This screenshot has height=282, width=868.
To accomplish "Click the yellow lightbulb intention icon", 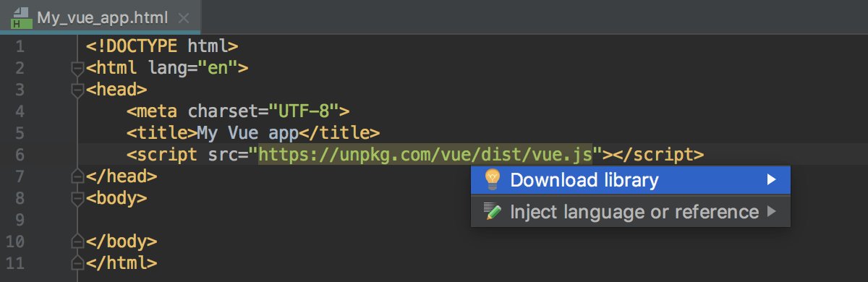I will tap(493, 179).
